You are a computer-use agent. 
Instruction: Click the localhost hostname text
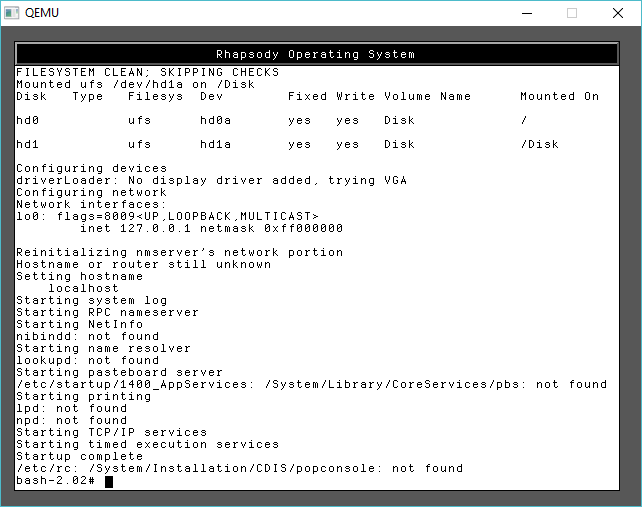[83, 288]
